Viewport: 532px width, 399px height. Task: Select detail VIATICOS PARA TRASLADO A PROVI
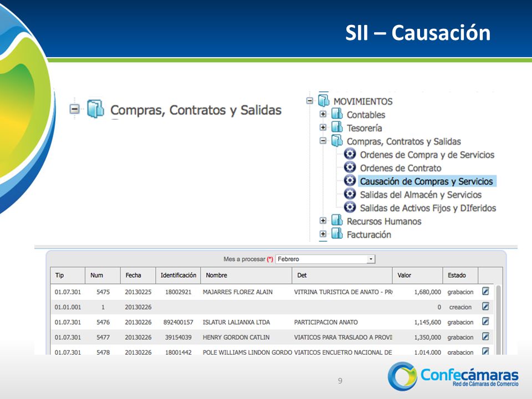tap(343, 337)
